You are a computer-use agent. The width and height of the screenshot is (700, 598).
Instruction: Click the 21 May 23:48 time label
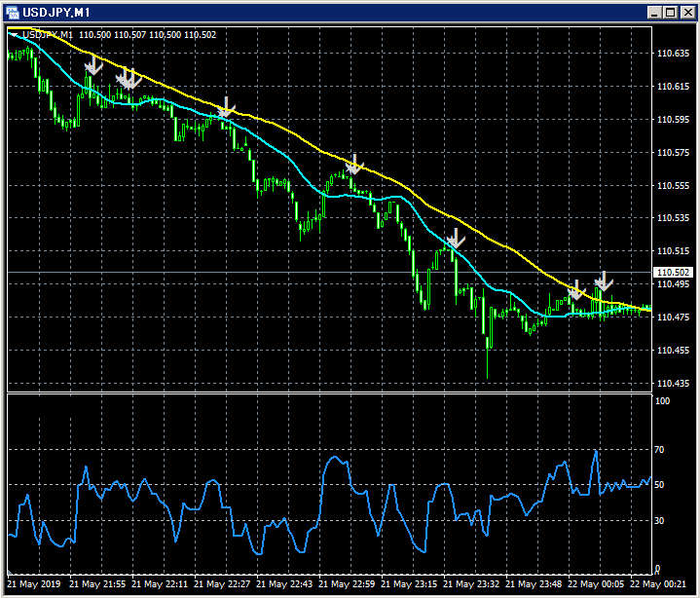[534, 584]
